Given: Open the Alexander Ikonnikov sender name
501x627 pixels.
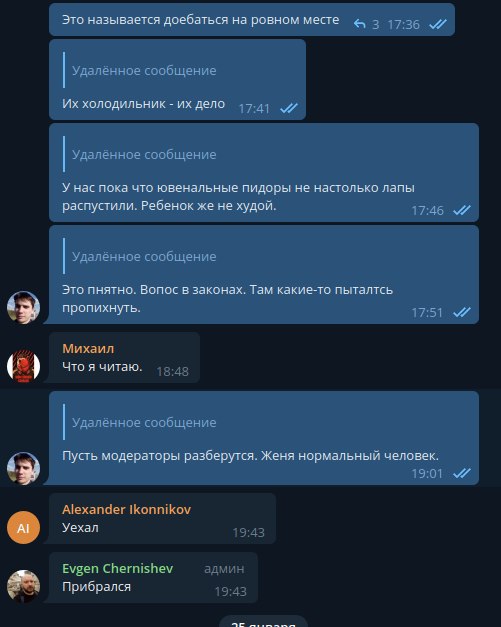Looking at the screenshot, I should (x=126, y=509).
